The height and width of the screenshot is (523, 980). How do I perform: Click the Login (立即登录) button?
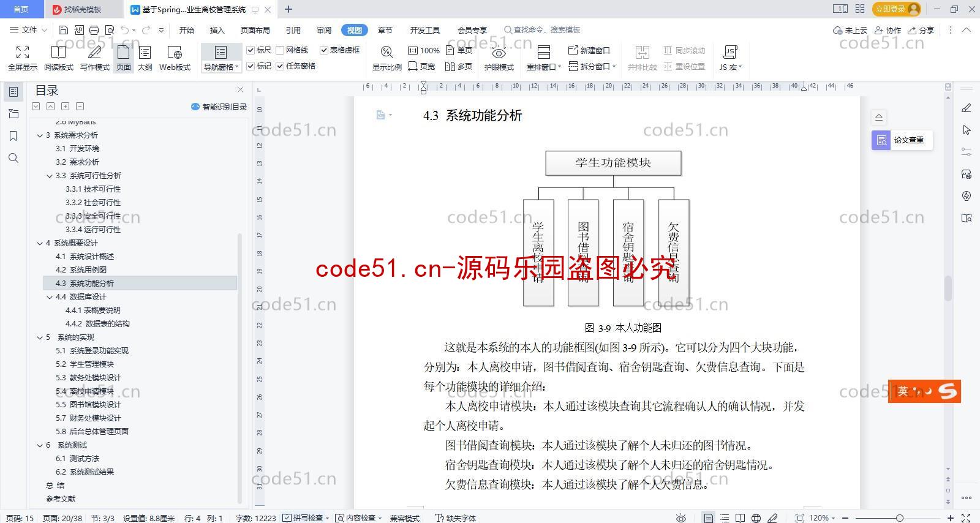[896, 9]
